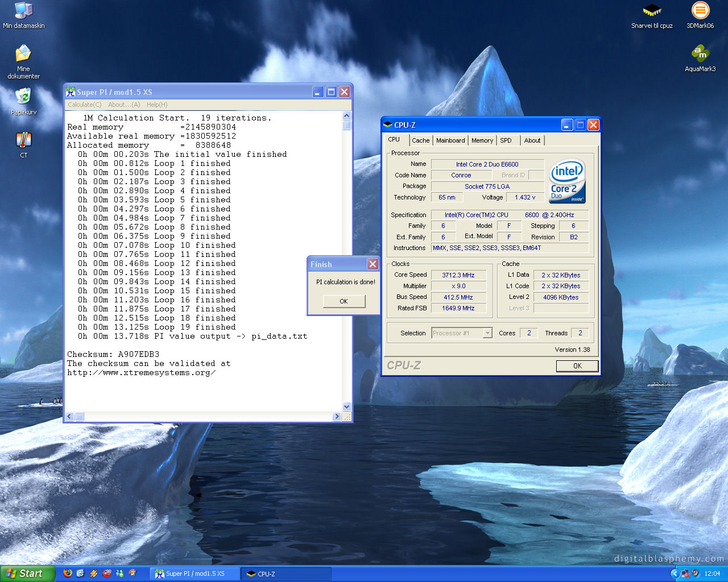This screenshot has width=728, height=582.
Task: Click network disconnected tray icon
Action: click(686, 573)
